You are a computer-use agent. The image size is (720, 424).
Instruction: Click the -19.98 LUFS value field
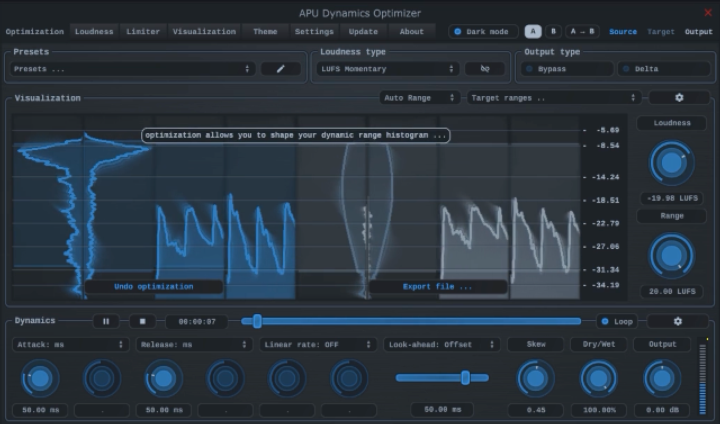tap(672, 198)
